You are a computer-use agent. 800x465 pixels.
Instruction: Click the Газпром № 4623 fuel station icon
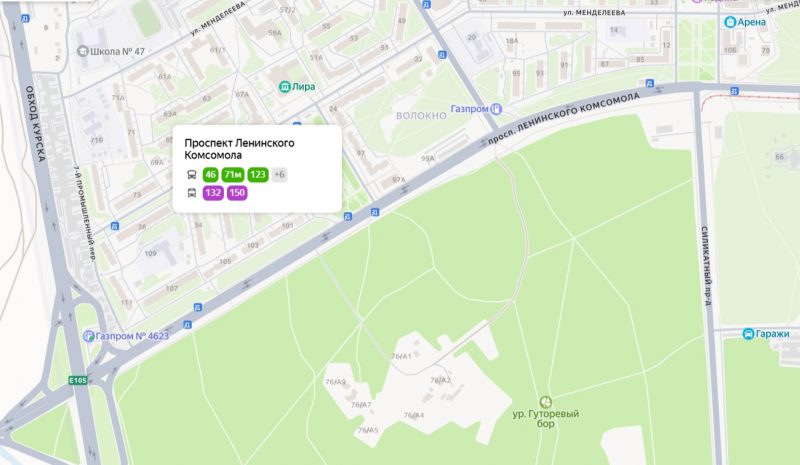[89, 336]
